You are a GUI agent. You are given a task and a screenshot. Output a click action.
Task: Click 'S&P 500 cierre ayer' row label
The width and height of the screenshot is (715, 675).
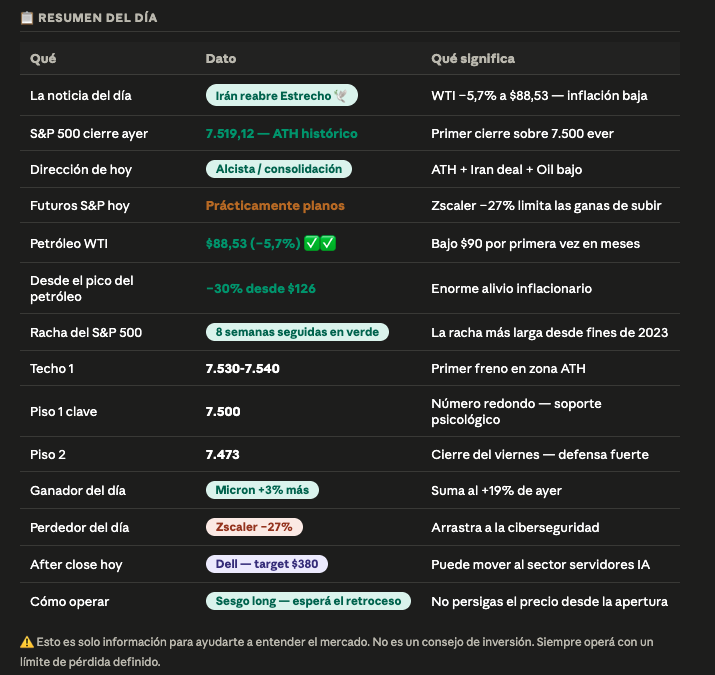pyautogui.click(x=89, y=134)
